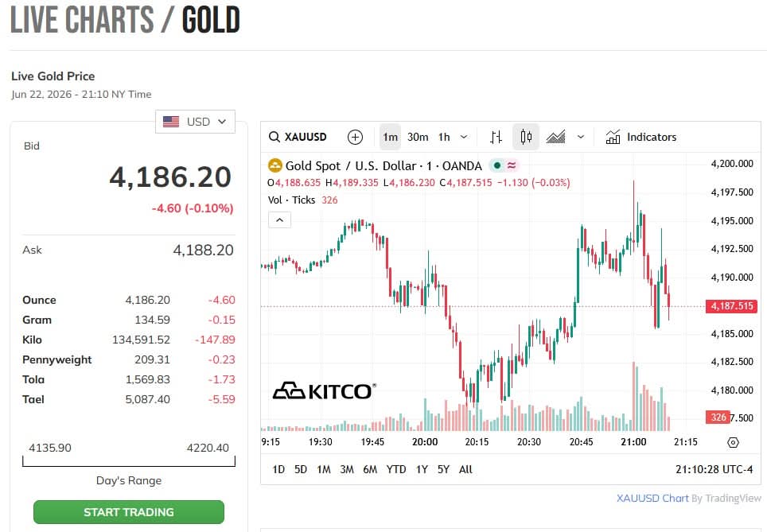Image resolution: width=767 pixels, height=532 pixels.
Task: Click the Kitco logo on chart
Action: [325, 390]
